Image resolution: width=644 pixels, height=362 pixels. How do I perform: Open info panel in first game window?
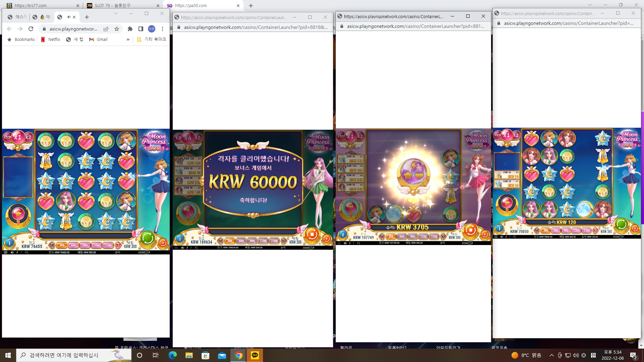(x=9, y=243)
